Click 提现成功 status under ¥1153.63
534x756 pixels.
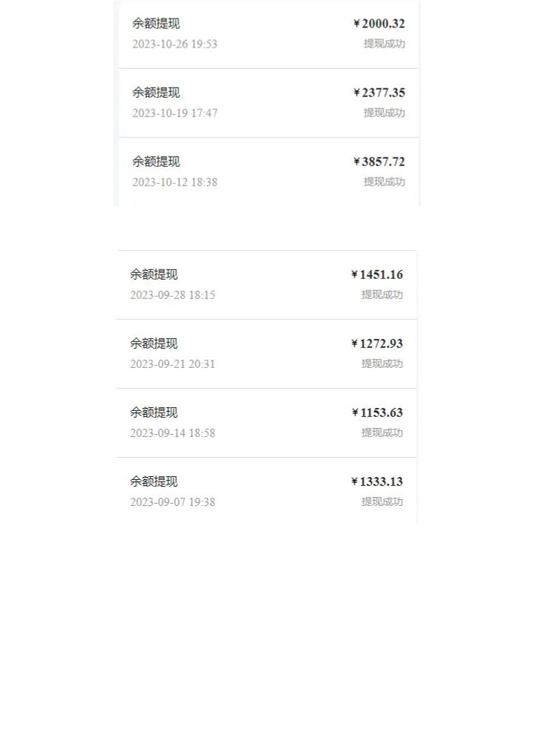[x=382, y=433]
